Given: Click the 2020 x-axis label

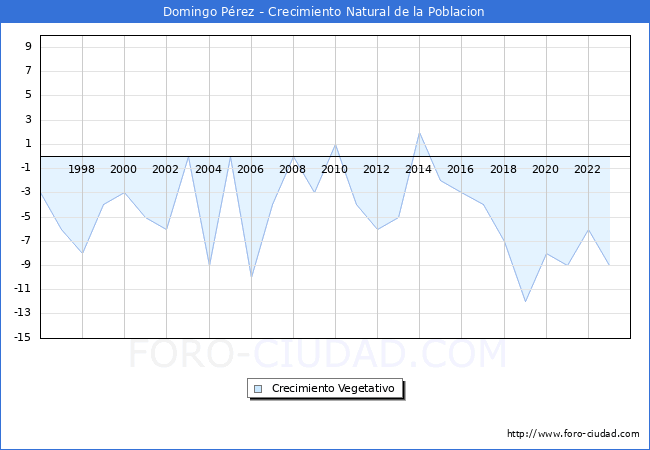Looking at the screenshot, I should click(x=545, y=169).
